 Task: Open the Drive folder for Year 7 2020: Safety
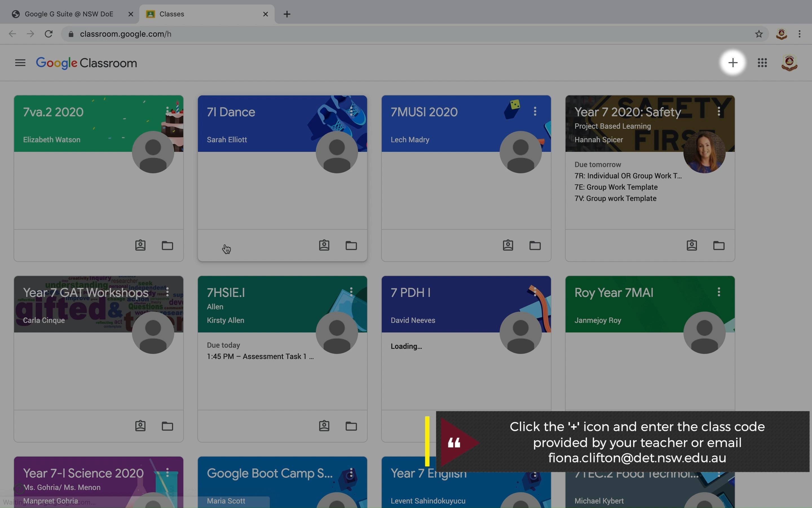click(719, 245)
